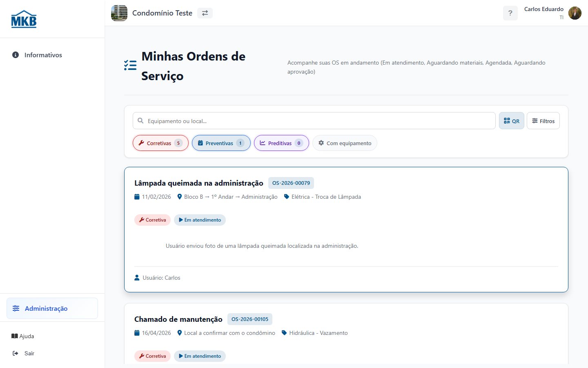Click the Equipamento ou local search field

click(x=314, y=121)
